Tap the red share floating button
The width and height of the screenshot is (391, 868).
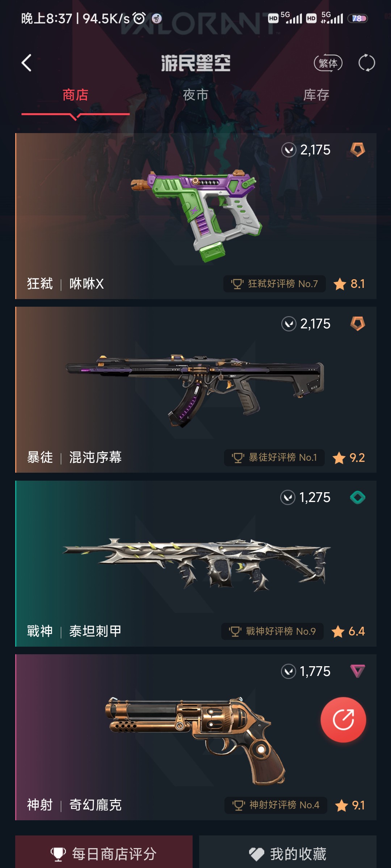coord(343,720)
